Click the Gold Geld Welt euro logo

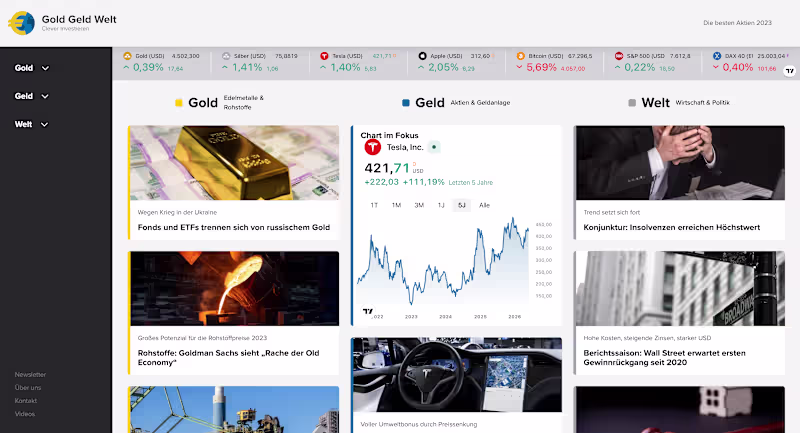[x=21, y=23]
